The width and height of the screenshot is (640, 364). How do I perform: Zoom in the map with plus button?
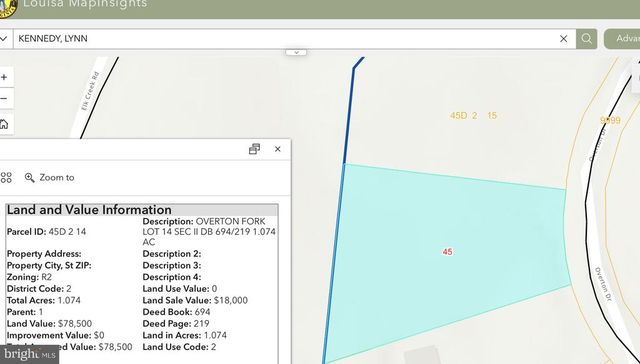click(x=4, y=77)
